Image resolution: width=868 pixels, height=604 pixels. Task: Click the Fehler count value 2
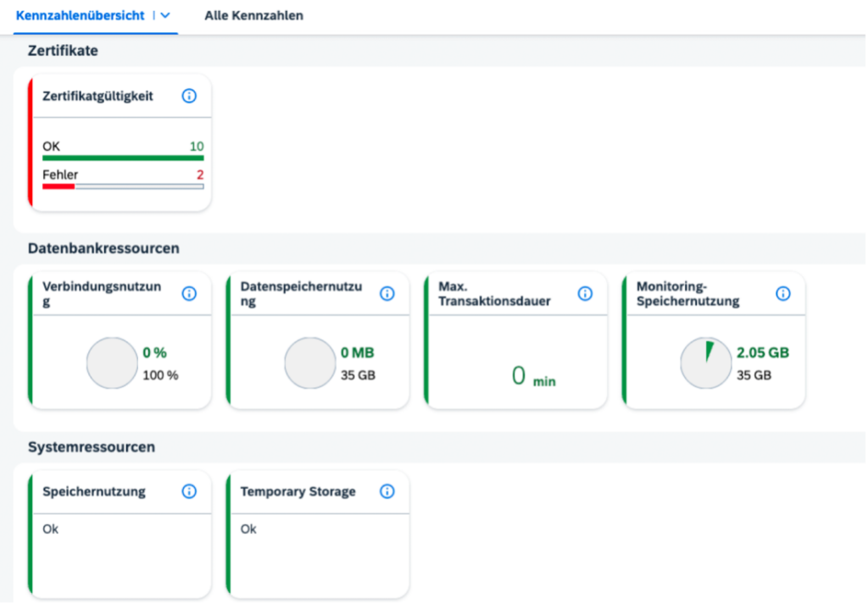click(x=200, y=175)
